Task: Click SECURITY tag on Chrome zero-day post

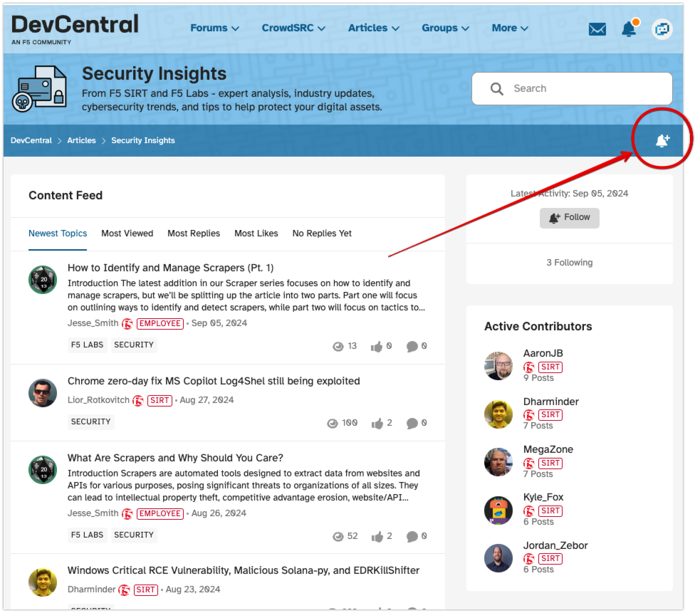Action: coord(90,422)
